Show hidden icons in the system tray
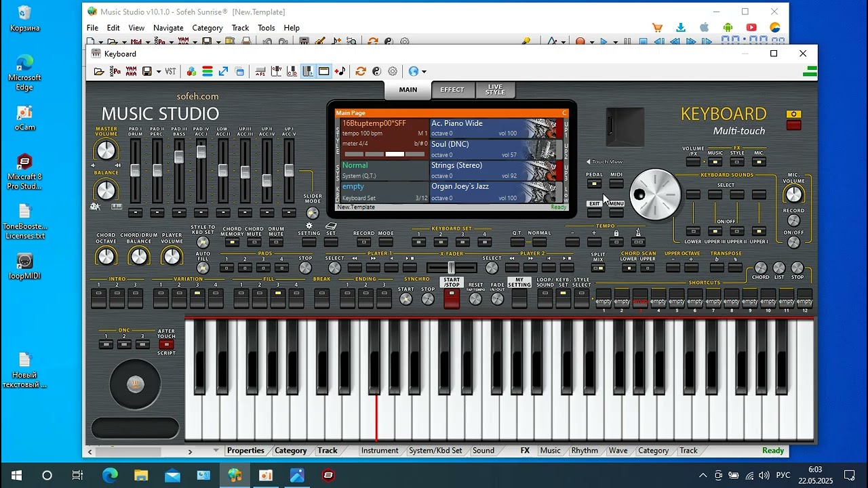The height and width of the screenshot is (488, 868). (703, 475)
